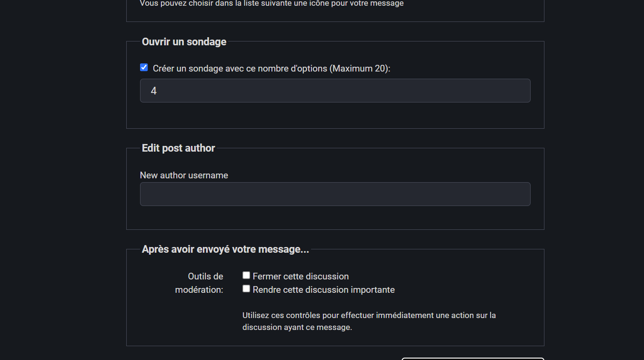The height and width of the screenshot is (360, 644).
Task: Uncheck "Créer un sondage avec ce nombre d'options"
Action: [144, 67]
